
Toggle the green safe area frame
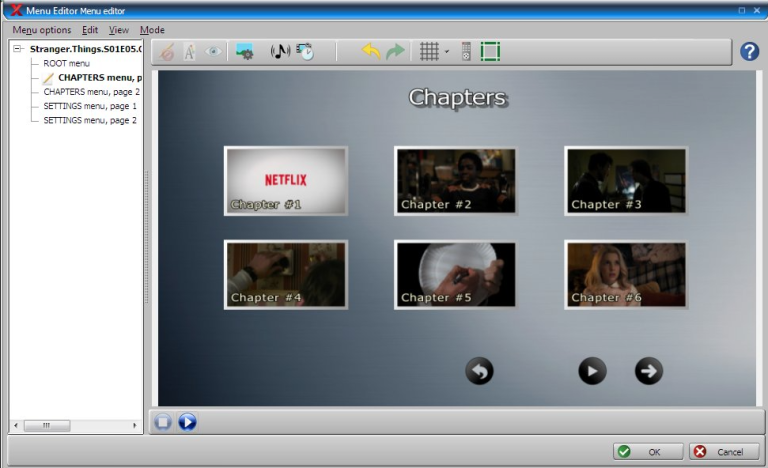tap(490, 51)
